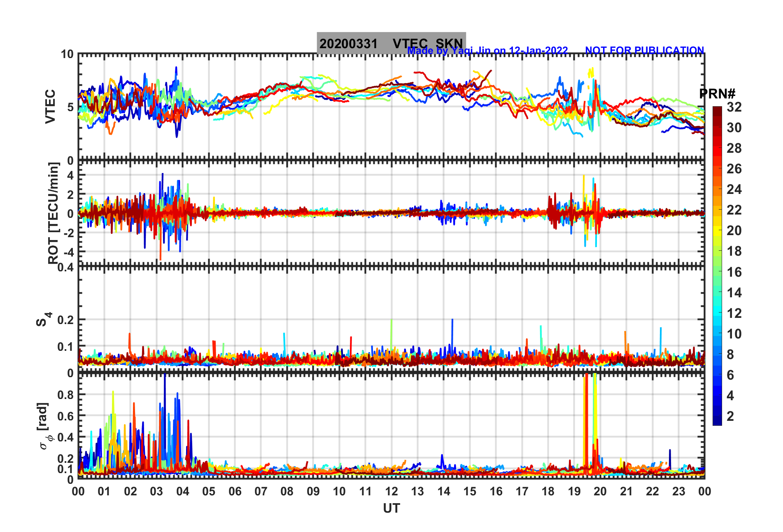Click the "VTEC" y-axis label
The height and width of the screenshot is (532, 783).
(50, 107)
